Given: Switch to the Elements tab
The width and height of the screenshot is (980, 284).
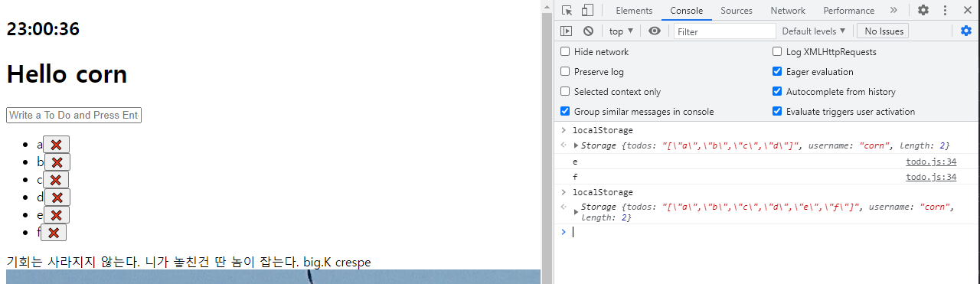Looking at the screenshot, I should [x=634, y=10].
